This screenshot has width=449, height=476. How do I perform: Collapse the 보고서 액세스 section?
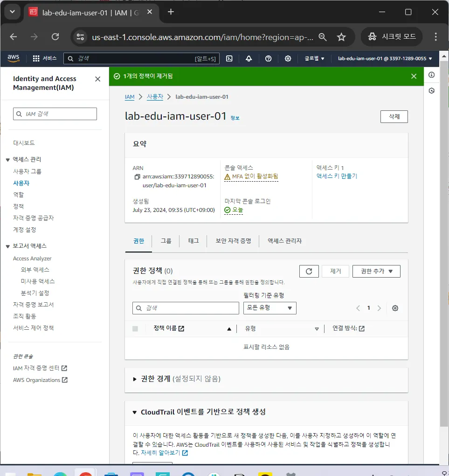8,246
